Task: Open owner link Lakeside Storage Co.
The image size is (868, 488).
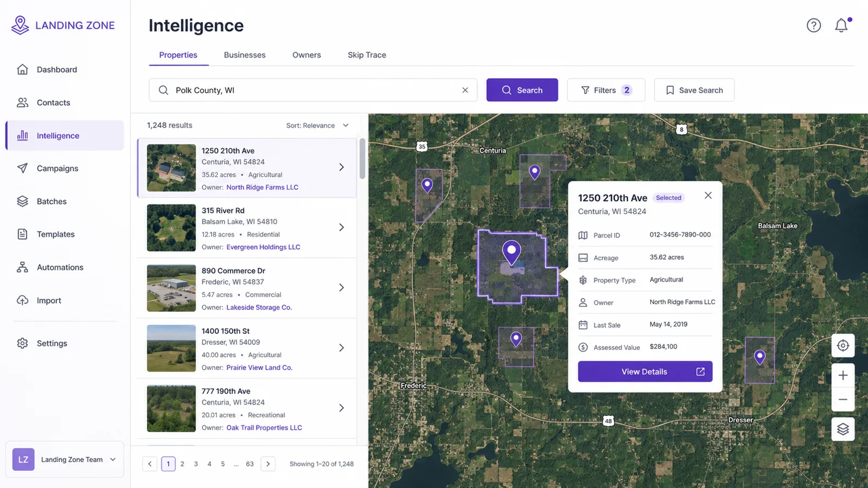Action: pos(259,307)
